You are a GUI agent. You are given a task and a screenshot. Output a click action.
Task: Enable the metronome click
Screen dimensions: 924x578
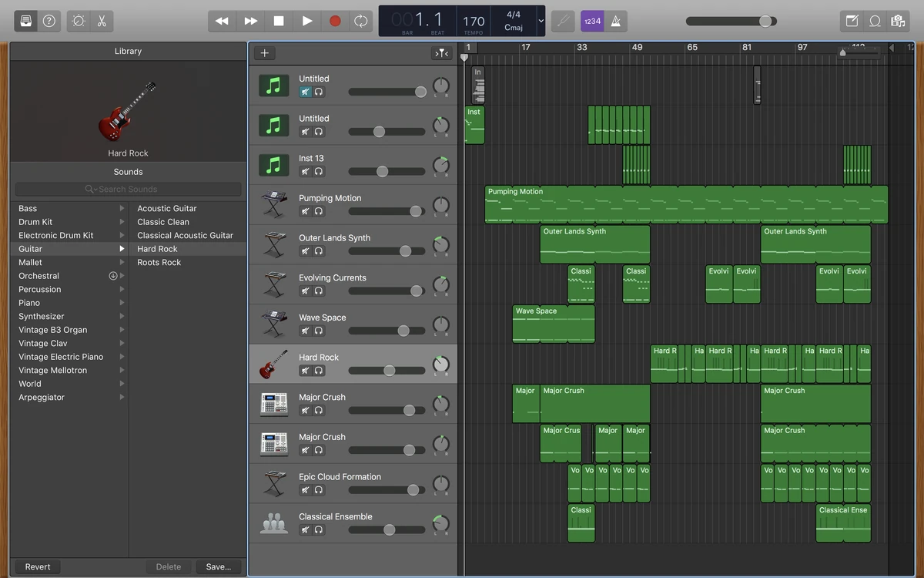615,21
